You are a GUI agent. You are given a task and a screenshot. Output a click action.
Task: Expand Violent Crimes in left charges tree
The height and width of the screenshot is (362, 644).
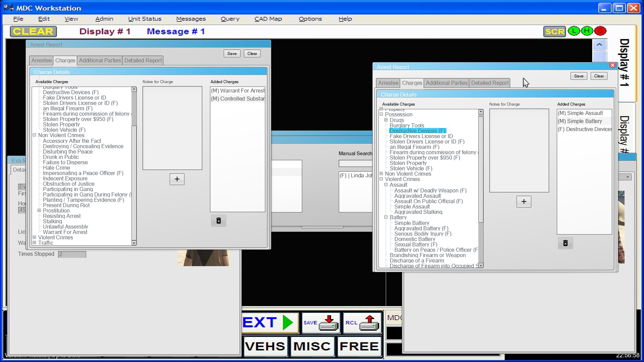pyautogui.click(x=35, y=237)
